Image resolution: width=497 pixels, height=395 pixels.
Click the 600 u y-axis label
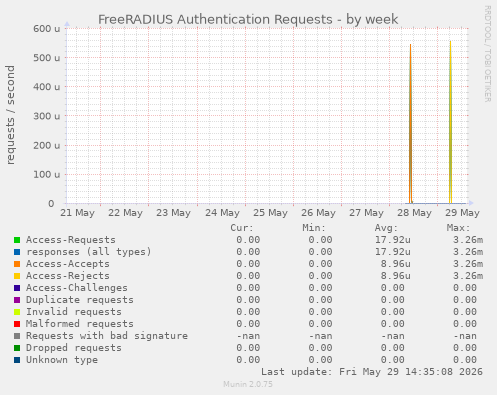(x=47, y=29)
